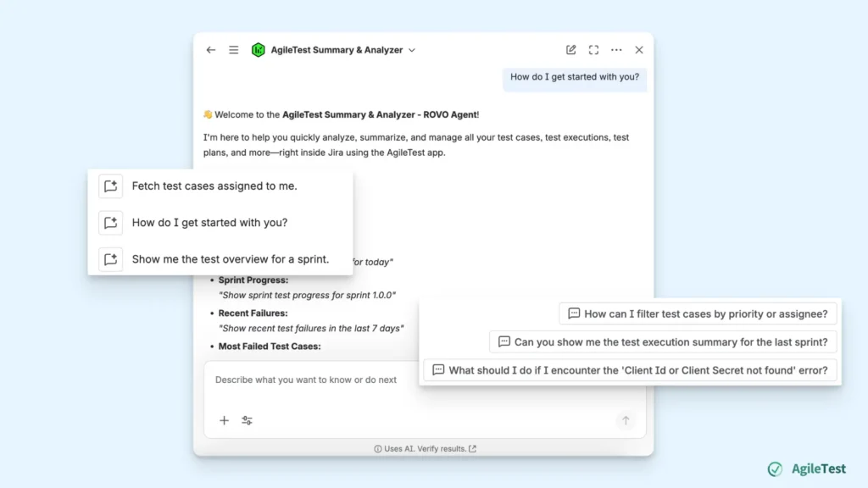This screenshot has height=488, width=868.
Task: Click the AgileTest checkmark logo
Action: click(x=775, y=469)
